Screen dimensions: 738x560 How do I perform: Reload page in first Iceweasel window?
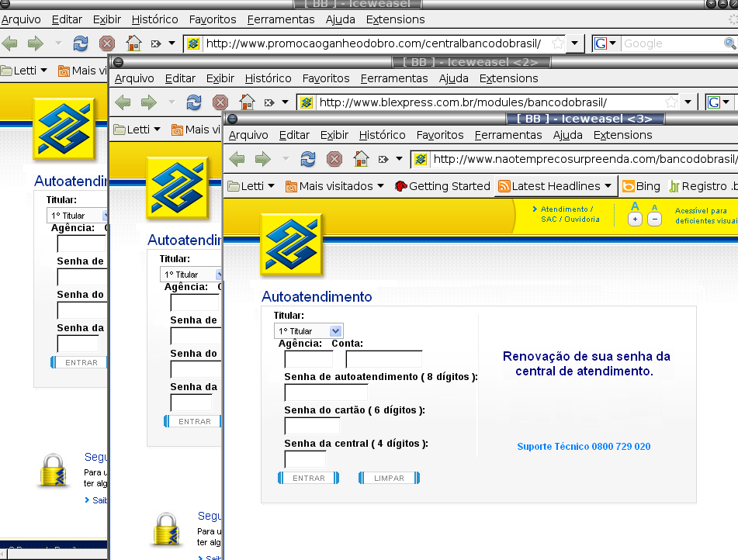[x=81, y=43]
